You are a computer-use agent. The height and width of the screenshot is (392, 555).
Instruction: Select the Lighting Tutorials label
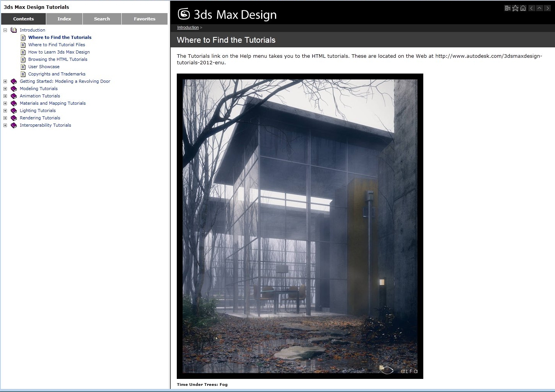pos(38,111)
